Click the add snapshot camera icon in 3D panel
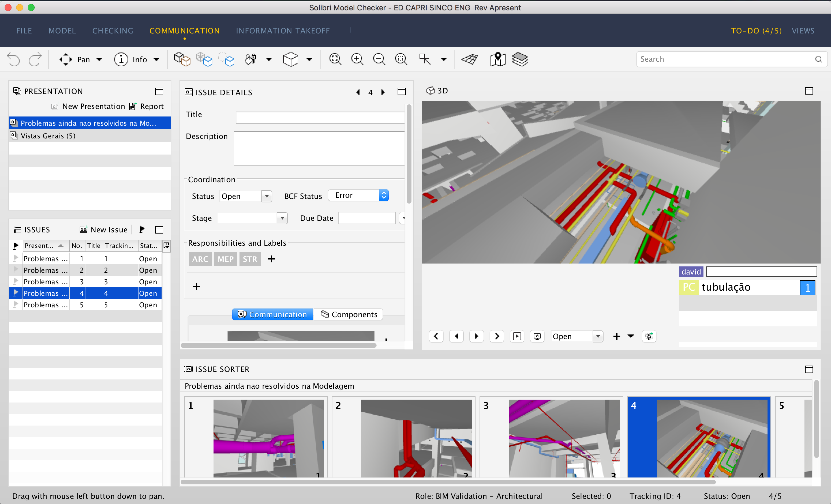This screenshot has width=831, height=504. point(649,336)
